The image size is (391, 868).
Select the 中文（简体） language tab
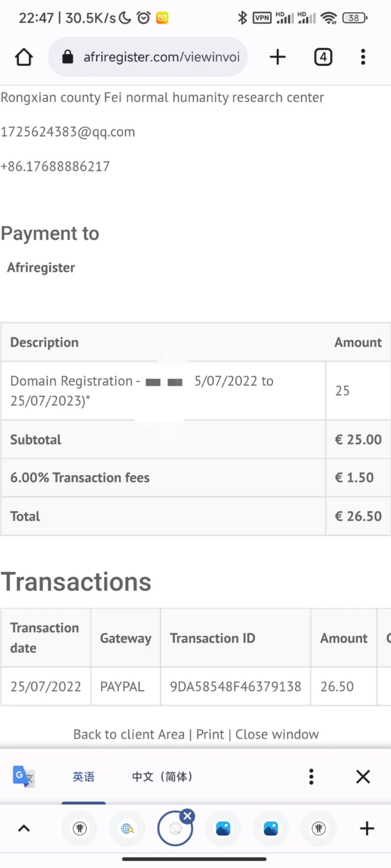pos(162,776)
